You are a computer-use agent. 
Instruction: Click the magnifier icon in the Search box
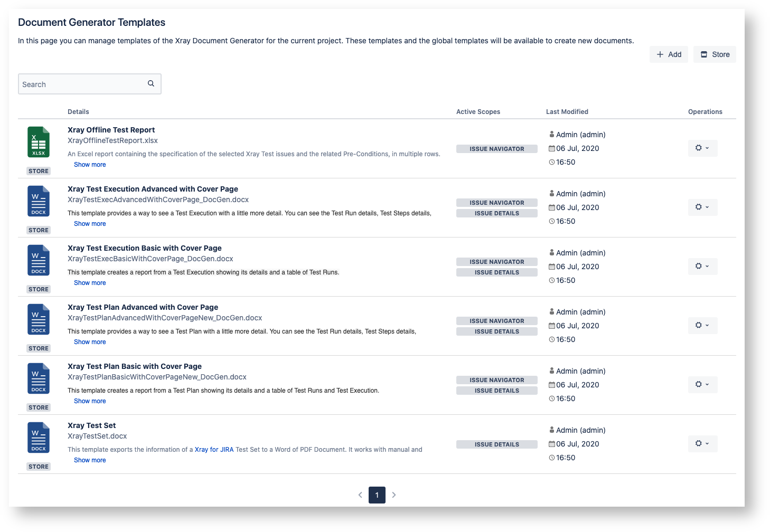[151, 83]
